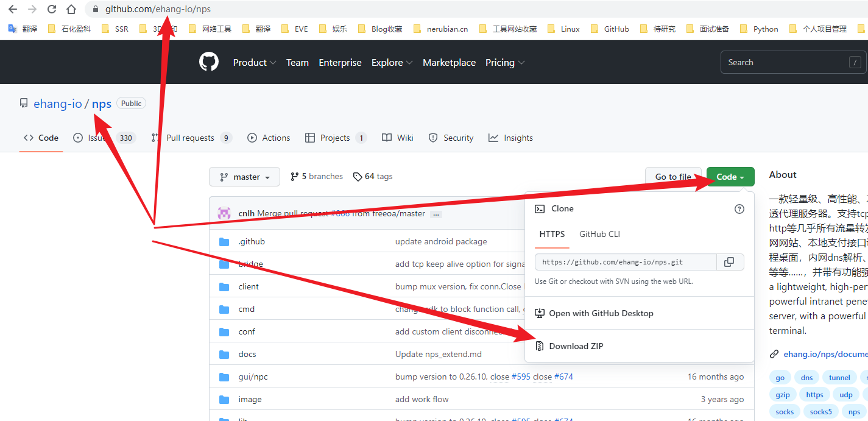This screenshot has height=421, width=868.
Task: Click the Go to file button
Action: pos(673,177)
